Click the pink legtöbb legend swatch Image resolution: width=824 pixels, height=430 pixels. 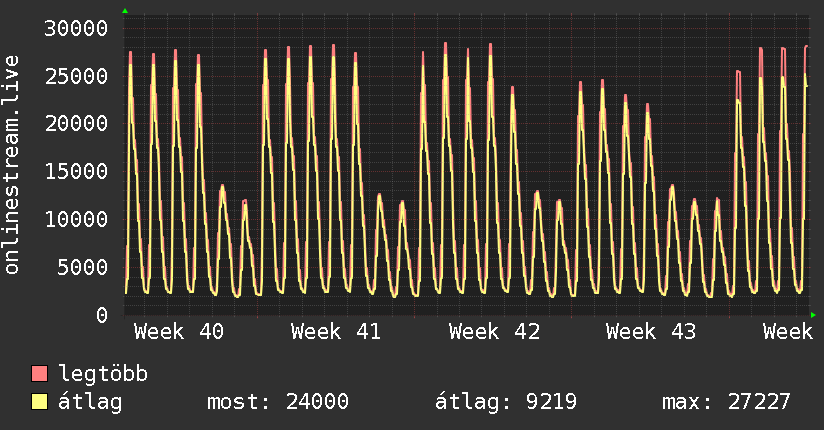[39, 373]
